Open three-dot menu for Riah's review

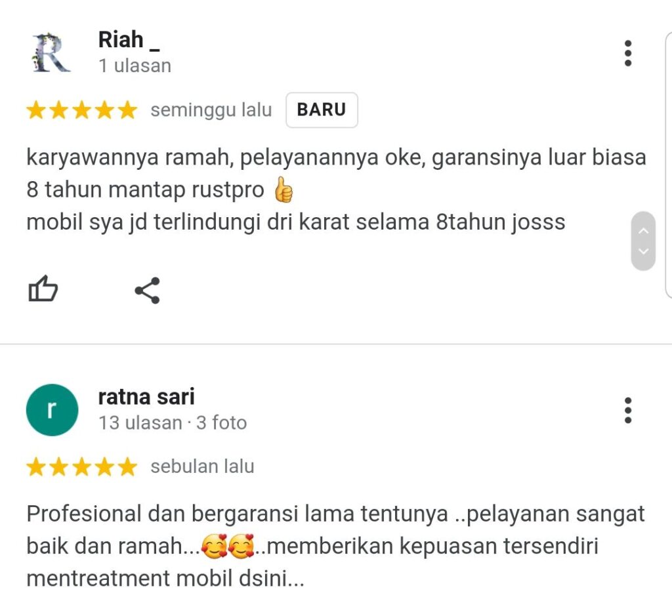tap(628, 54)
